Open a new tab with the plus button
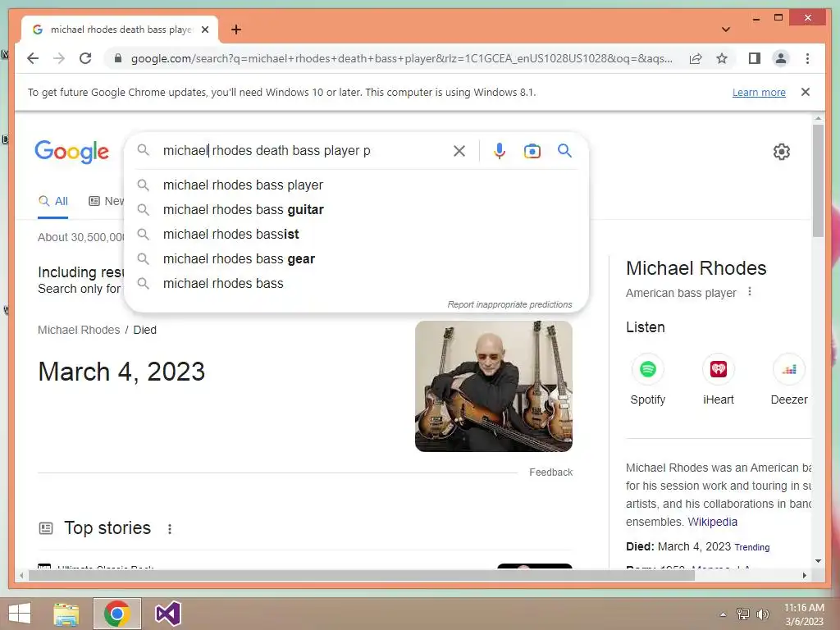 click(x=235, y=30)
